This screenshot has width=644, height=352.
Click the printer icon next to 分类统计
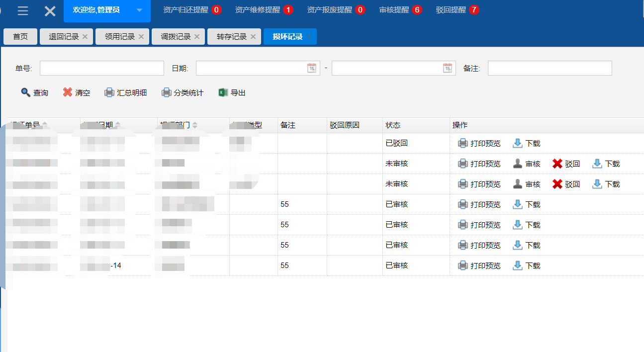pos(166,92)
